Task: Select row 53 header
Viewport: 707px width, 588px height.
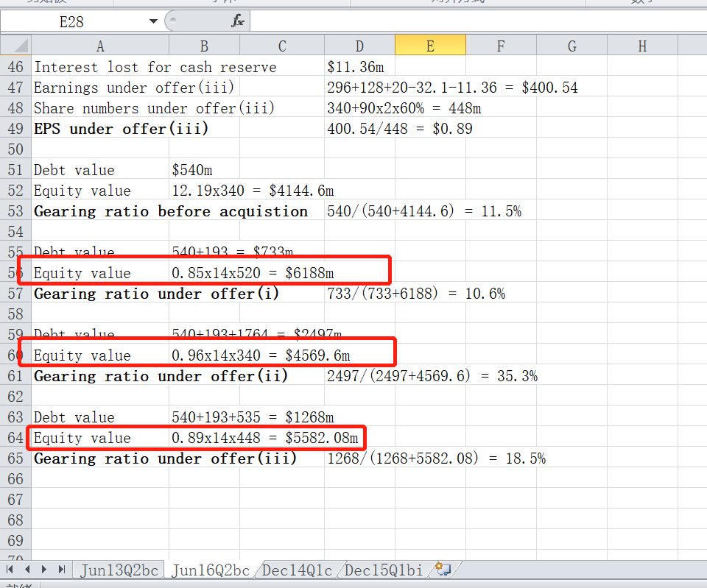Action: click(15, 211)
